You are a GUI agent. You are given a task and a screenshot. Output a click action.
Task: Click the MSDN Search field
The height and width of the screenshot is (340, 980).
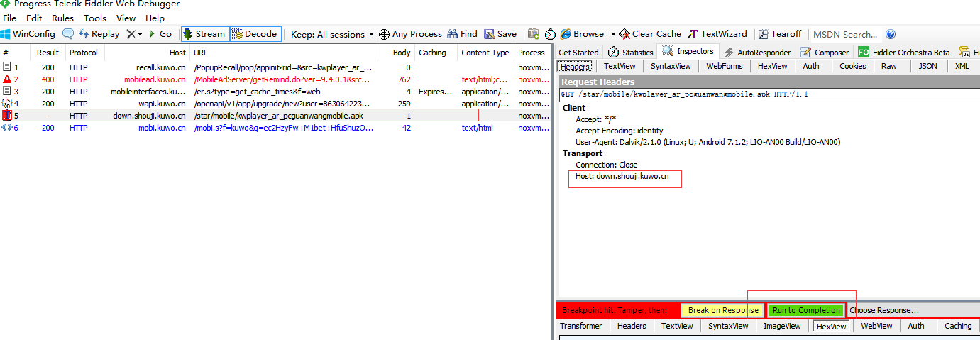click(x=845, y=34)
